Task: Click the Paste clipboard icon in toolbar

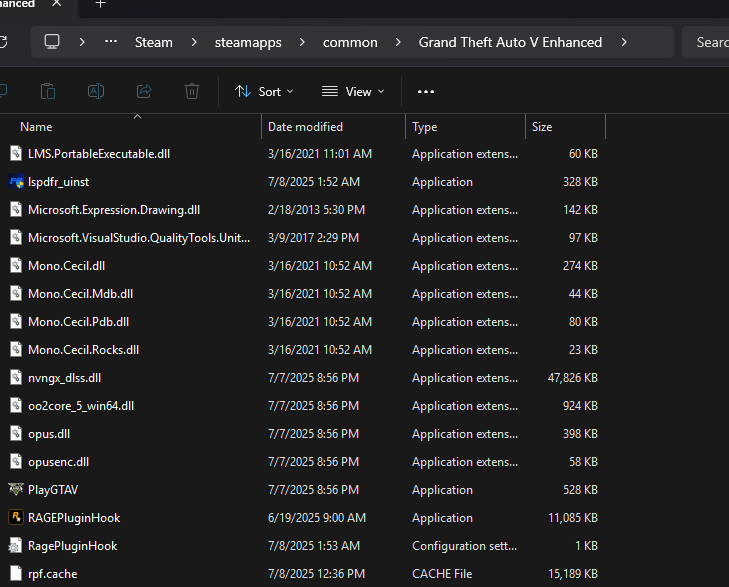Action: pyautogui.click(x=48, y=91)
